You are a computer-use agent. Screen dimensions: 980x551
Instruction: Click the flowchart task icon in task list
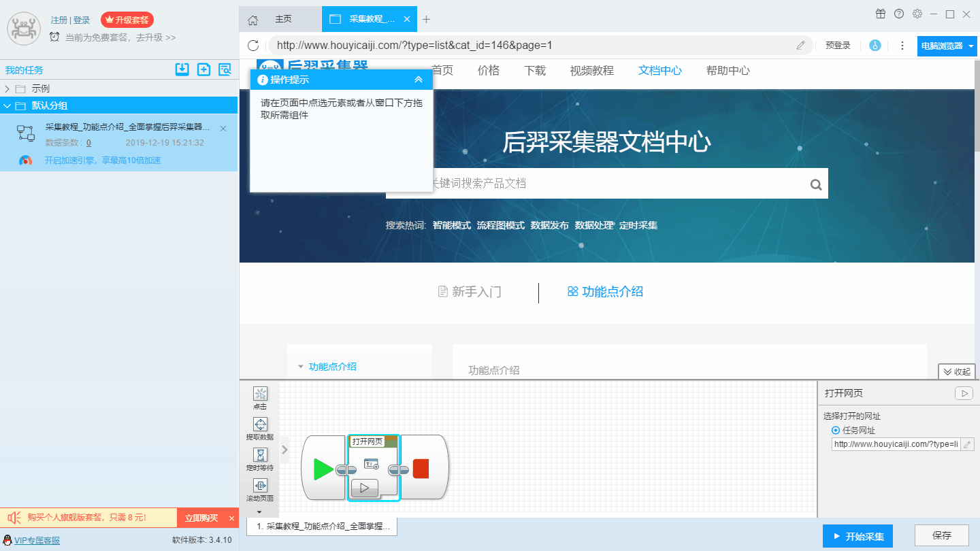pyautogui.click(x=26, y=133)
